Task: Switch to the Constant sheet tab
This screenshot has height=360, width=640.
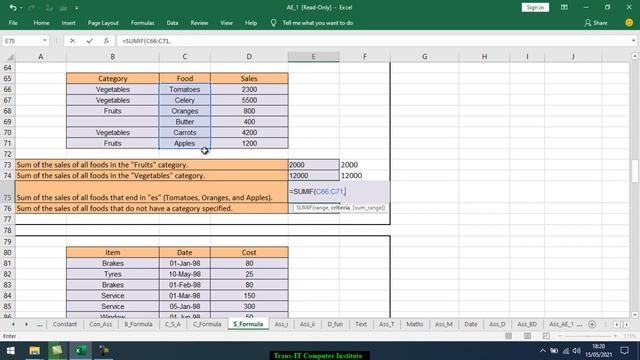Action: (64, 324)
